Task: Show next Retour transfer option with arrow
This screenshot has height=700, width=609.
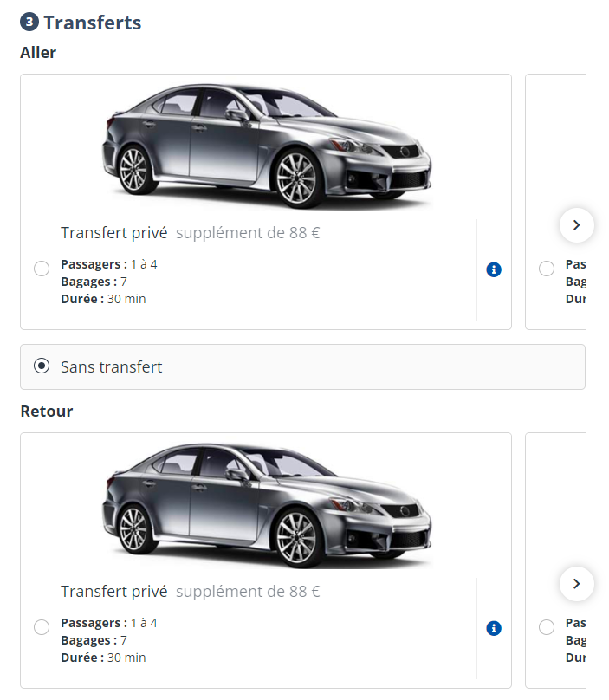Action: point(577,583)
